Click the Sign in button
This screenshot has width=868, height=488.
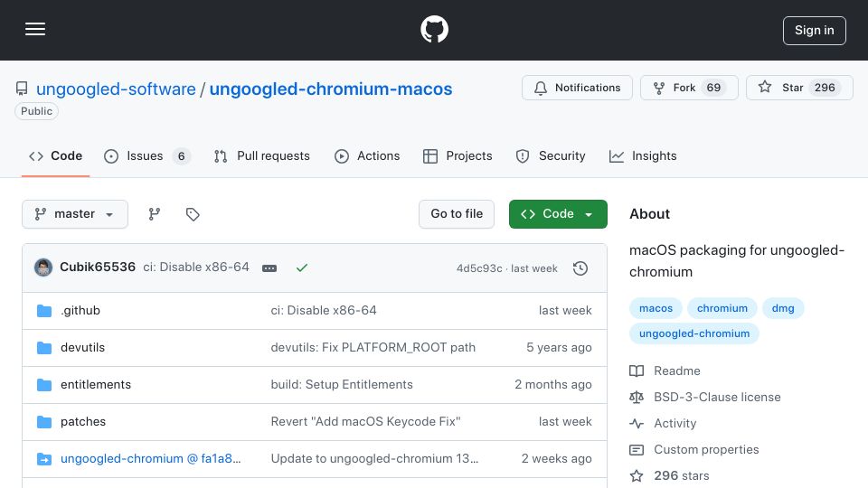click(814, 31)
